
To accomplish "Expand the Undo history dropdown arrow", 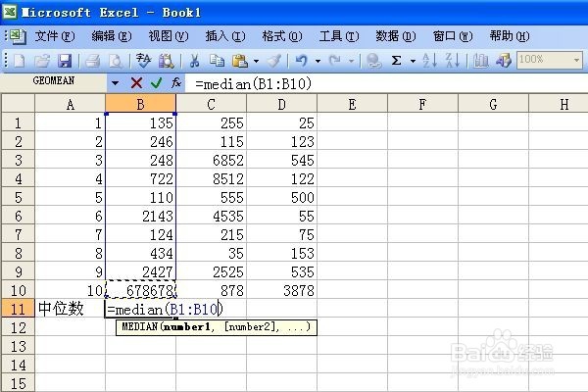I will (x=318, y=61).
